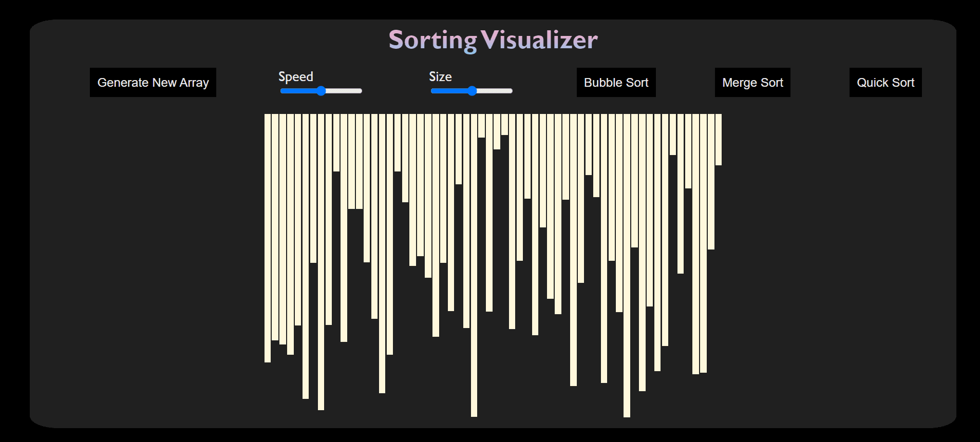Viewport: 980px width, 442px height.
Task: Click the empty area left of the bar chart
Action: [154, 257]
